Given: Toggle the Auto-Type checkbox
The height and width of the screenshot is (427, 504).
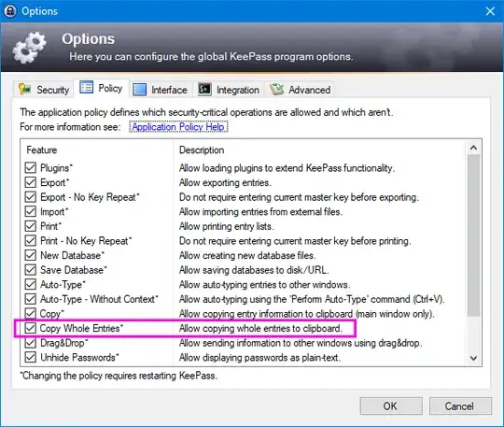Looking at the screenshot, I should 31,284.
